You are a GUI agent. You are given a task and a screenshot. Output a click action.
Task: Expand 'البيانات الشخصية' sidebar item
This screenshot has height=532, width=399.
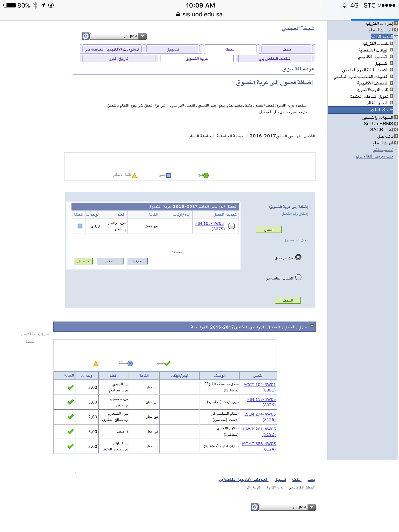pyautogui.click(x=391, y=50)
